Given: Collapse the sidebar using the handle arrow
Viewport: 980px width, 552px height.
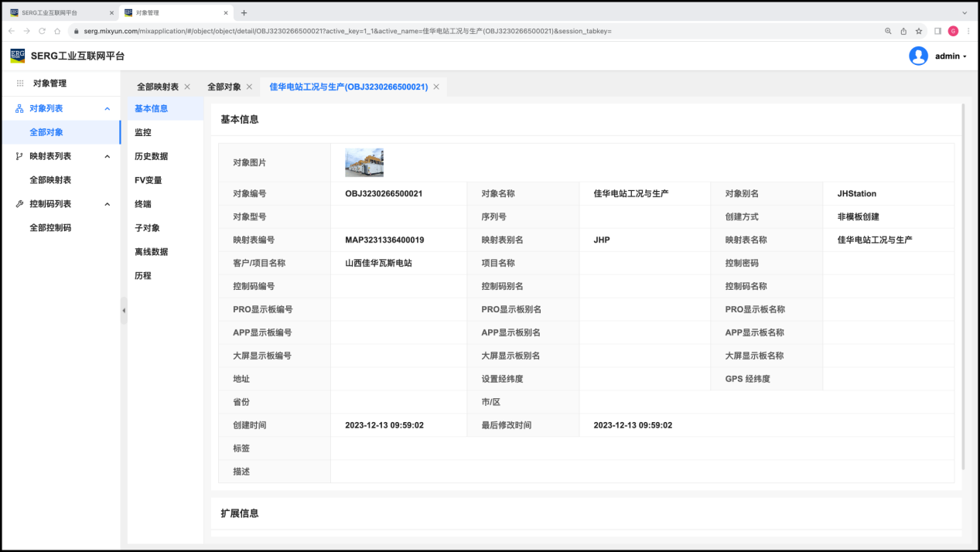Looking at the screenshot, I should pyautogui.click(x=124, y=310).
